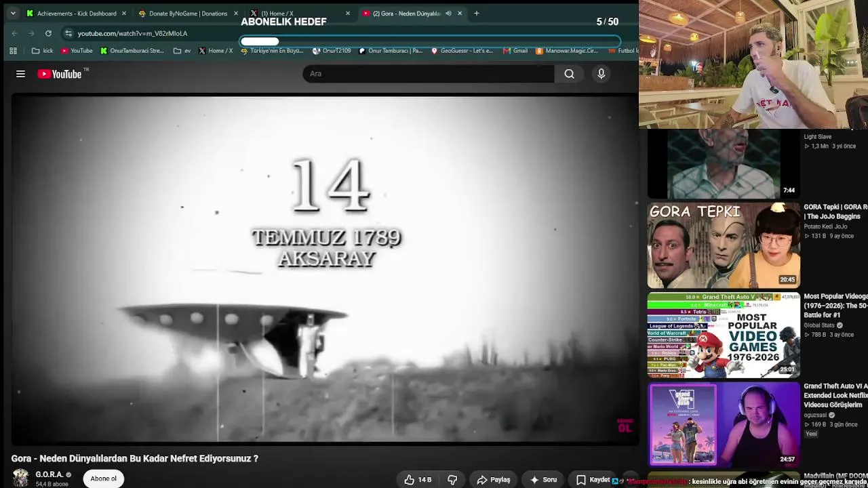
Task: Select the Gora - Neden Dünyalılar tab
Action: [x=412, y=14]
